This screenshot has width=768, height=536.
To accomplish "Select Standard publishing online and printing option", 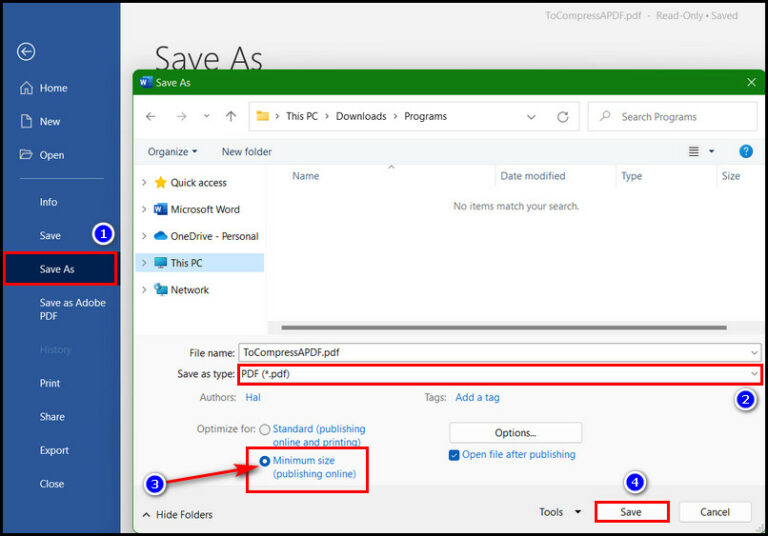I will tap(264, 430).
